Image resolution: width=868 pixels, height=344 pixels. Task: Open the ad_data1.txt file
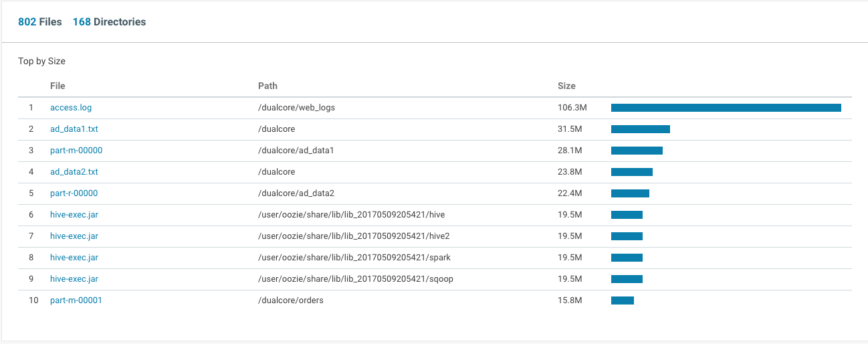[74, 129]
